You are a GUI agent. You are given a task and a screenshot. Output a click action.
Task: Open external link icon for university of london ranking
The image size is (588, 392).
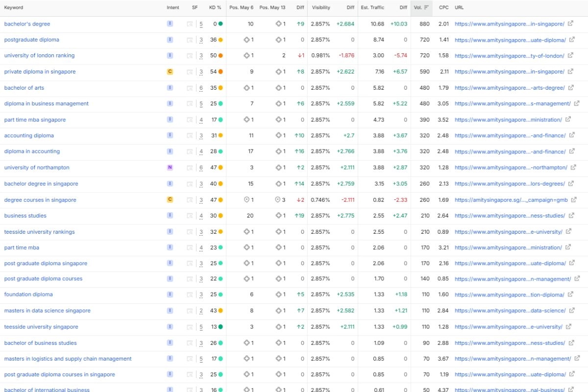pos(570,55)
